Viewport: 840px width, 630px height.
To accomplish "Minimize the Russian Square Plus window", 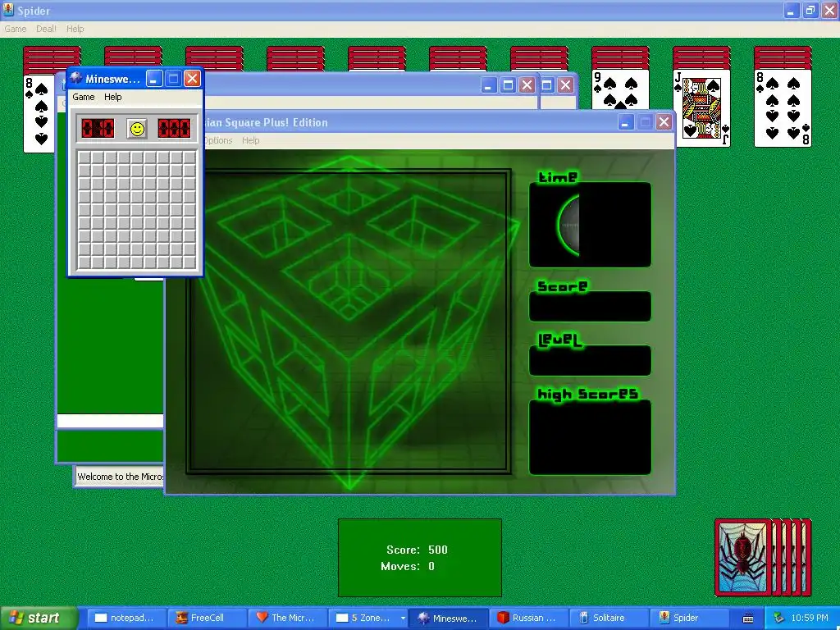I will (626, 122).
